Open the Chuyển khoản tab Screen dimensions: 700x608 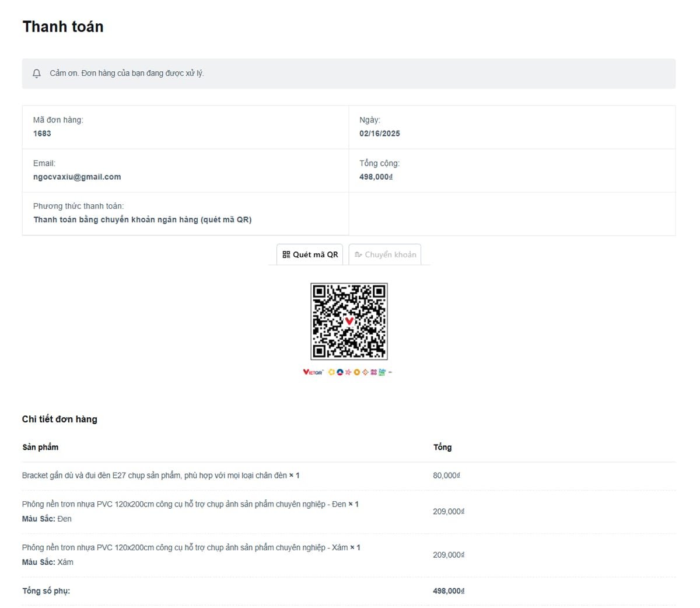[385, 254]
